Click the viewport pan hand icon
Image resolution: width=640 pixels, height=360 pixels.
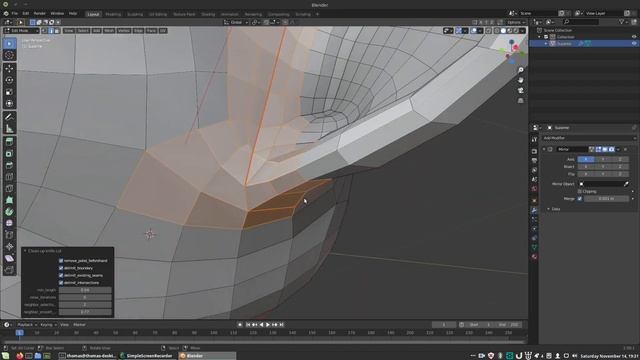520,80
